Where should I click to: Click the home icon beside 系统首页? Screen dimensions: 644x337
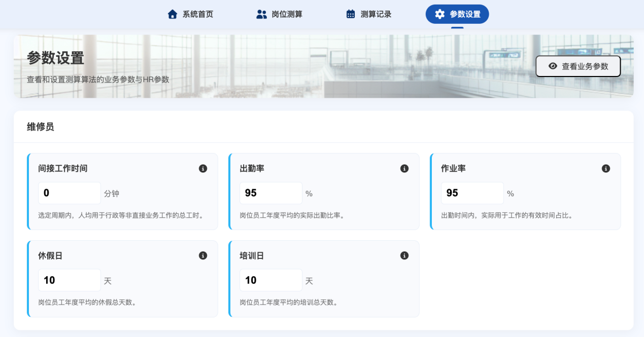point(173,14)
